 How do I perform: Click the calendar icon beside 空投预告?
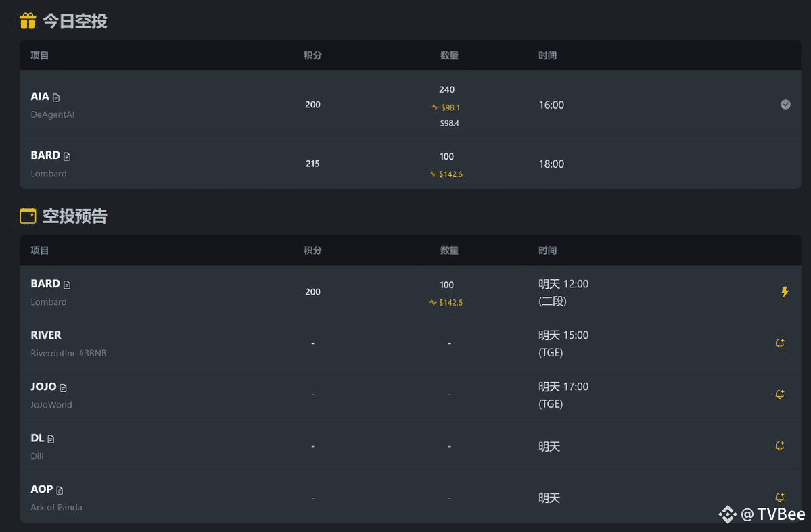[x=28, y=216]
